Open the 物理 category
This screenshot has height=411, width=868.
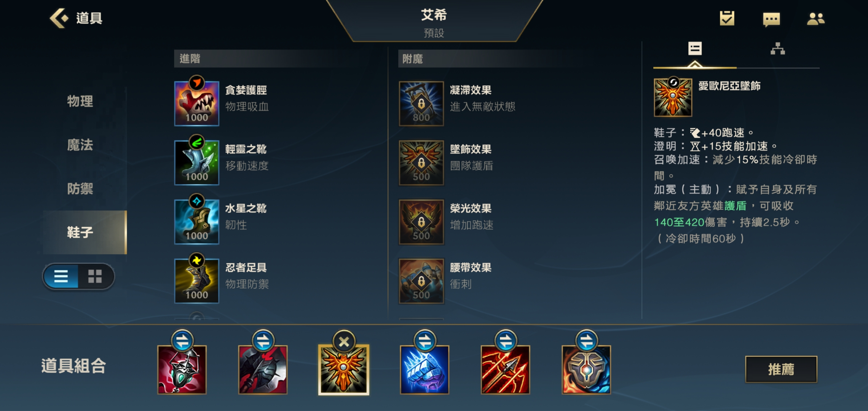tap(80, 101)
